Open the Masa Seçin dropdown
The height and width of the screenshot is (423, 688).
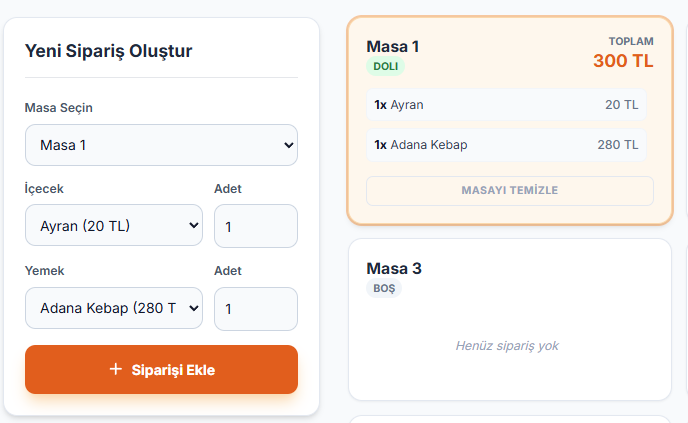[x=161, y=145]
